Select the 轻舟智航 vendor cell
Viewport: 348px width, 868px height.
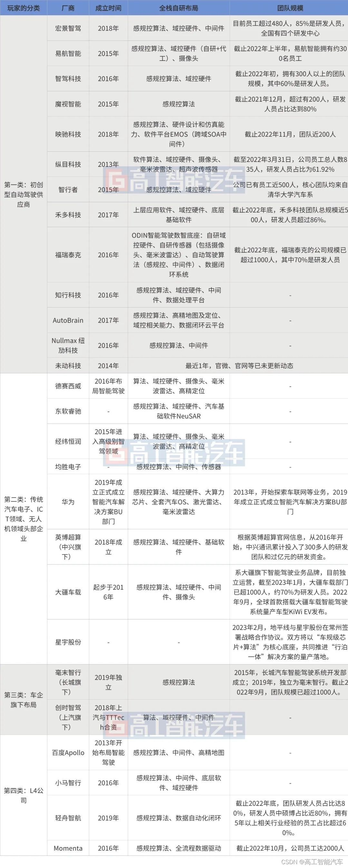click(x=68, y=818)
